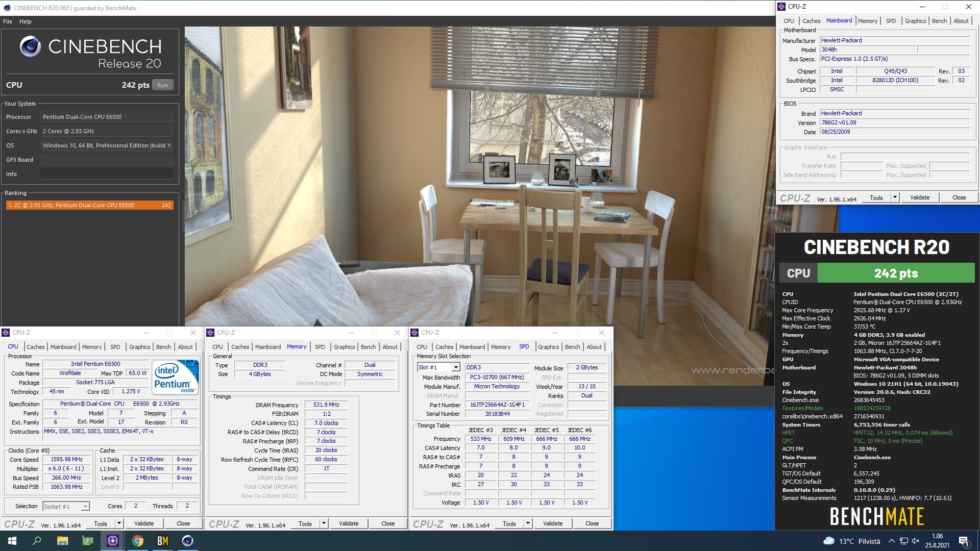Click title icon of CPU-Z Mainboard window
980x551 pixels.
pos(781,7)
